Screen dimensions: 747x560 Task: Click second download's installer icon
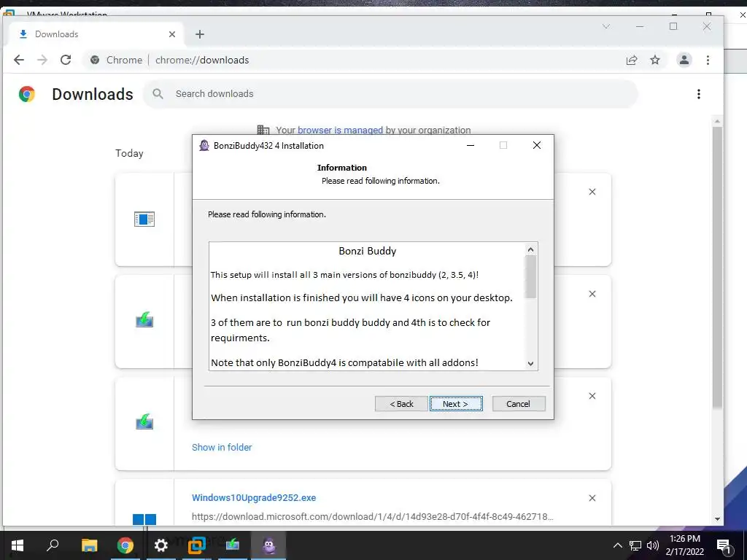(144, 319)
